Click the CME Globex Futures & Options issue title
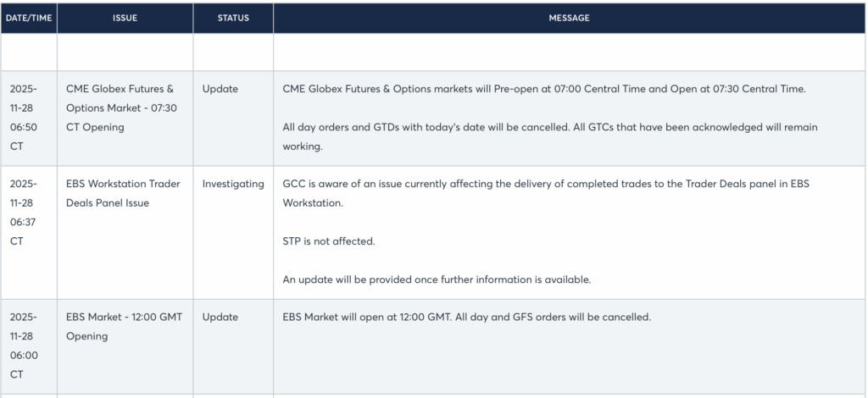Image resolution: width=868 pixels, height=398 pixels. pos(120,108)
